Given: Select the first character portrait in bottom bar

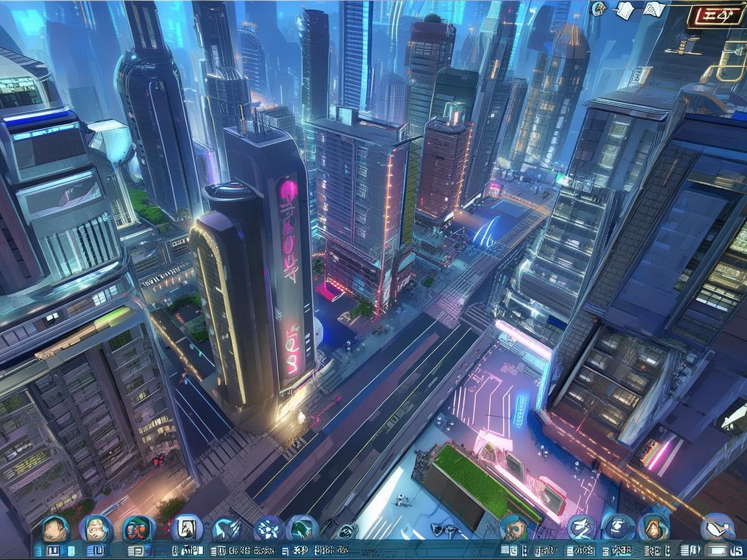Looking at the screenshot, I should [56, 528].
